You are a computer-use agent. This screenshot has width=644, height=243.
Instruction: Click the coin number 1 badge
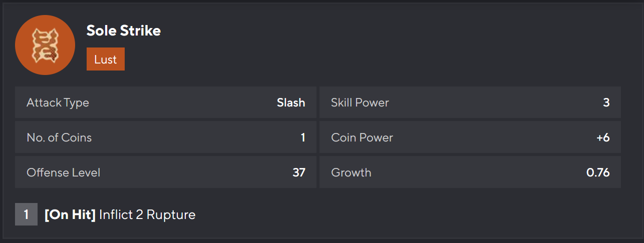(26, 215)
